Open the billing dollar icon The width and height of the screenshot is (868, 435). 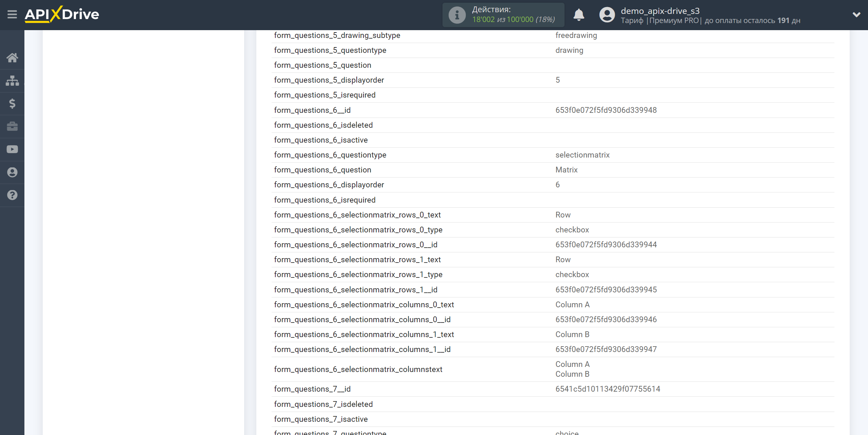click(12, 103)
